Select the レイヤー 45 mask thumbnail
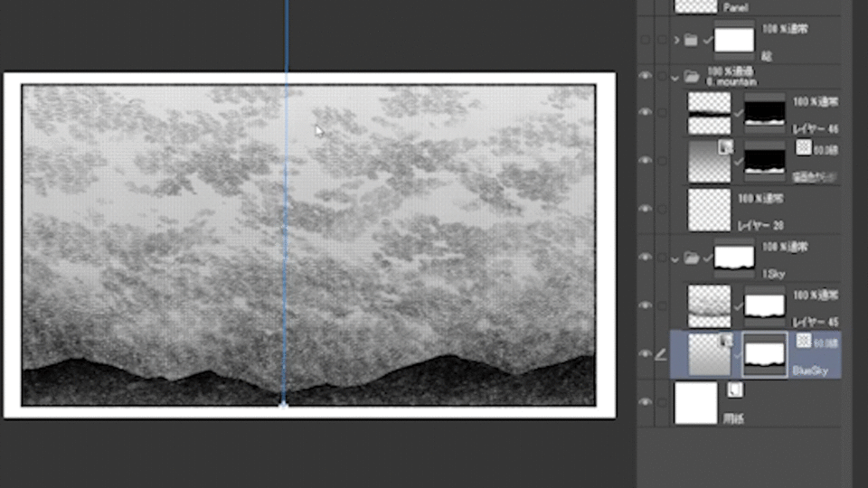 (765, 306)
